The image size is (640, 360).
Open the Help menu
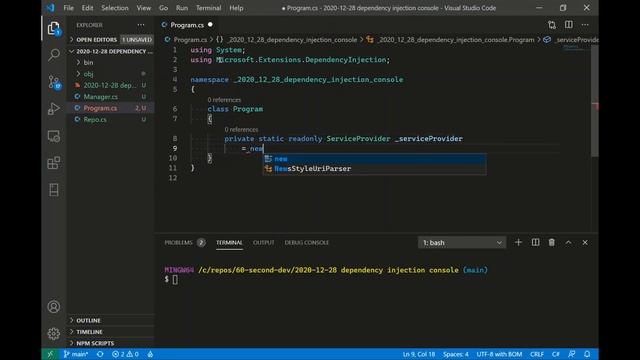click(236, 8)
